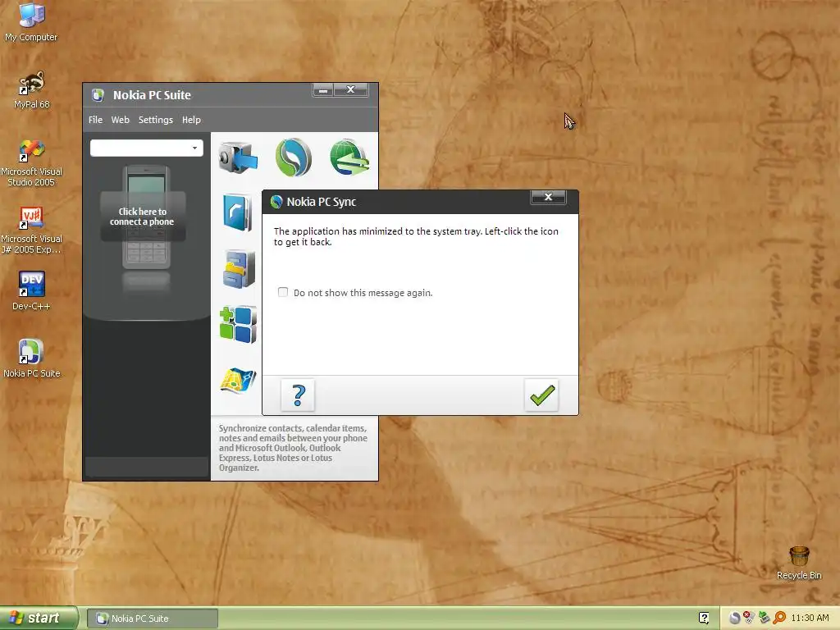Click the 'Synchronize contacts, calendar items' description
Screen dimensions: 840x630
pos(293,448)
